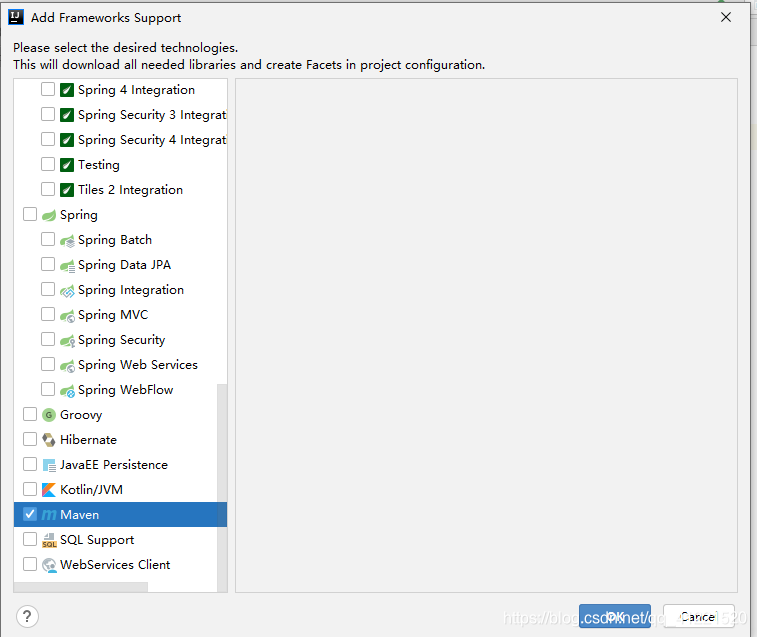Click the Spring WebFlow icon

(67, 391)
